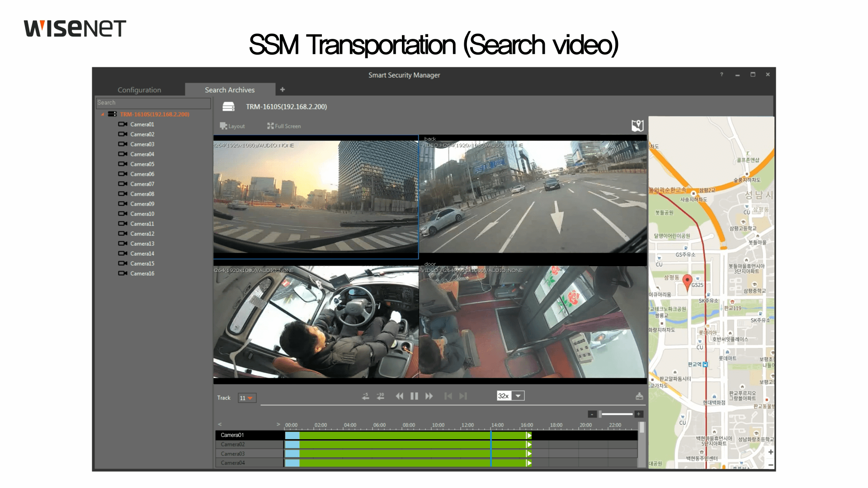Click the playback progress bar
This screenshot has height=488, width=868.
[452, 405]
